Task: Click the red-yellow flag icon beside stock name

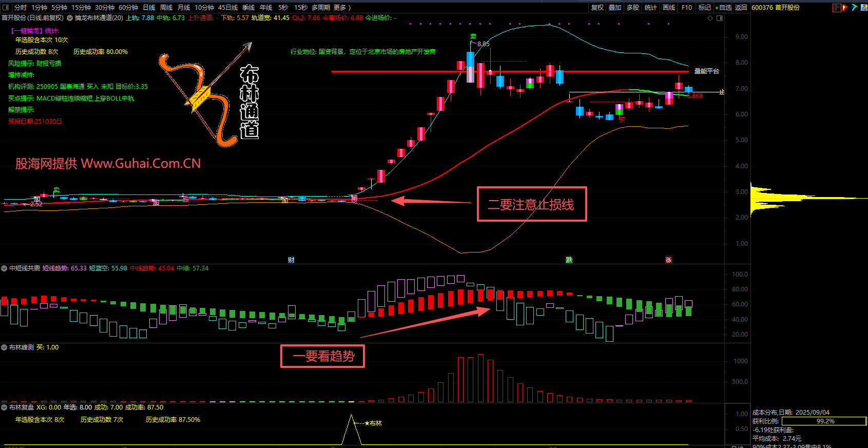Action: (x=845, y=8)
